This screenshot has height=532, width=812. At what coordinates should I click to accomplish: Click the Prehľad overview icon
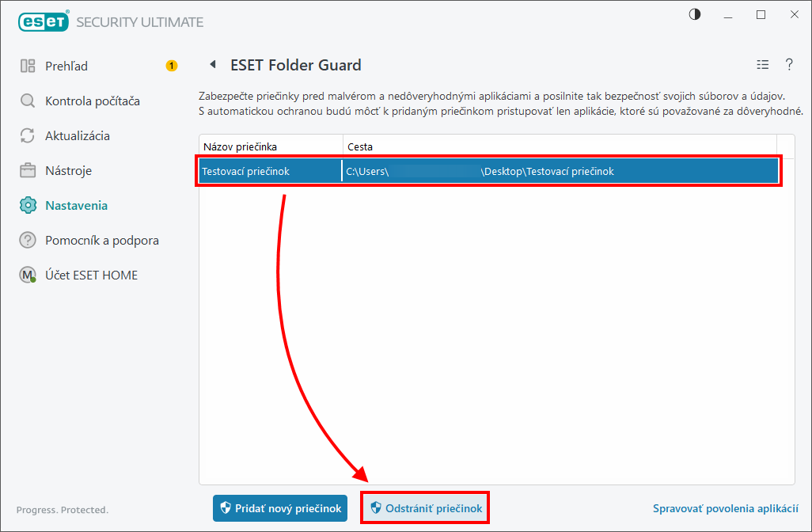click(x=28, y=66)
